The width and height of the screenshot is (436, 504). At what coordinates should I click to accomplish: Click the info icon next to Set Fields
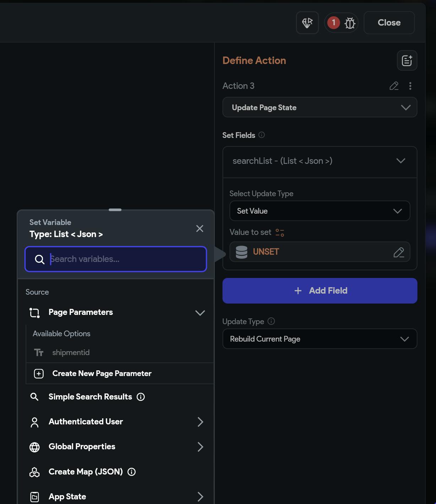click(262, 135)
